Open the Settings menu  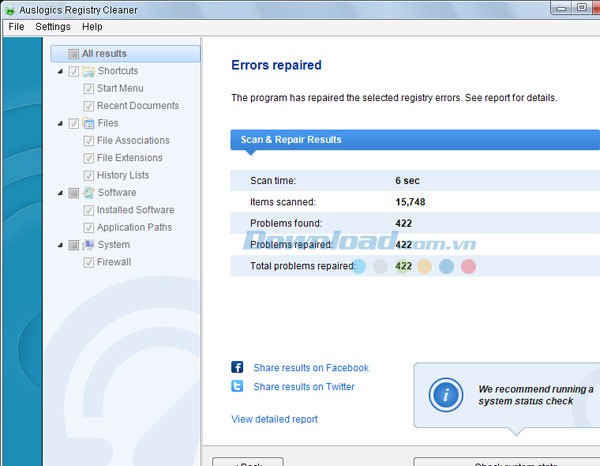[53, 27]
